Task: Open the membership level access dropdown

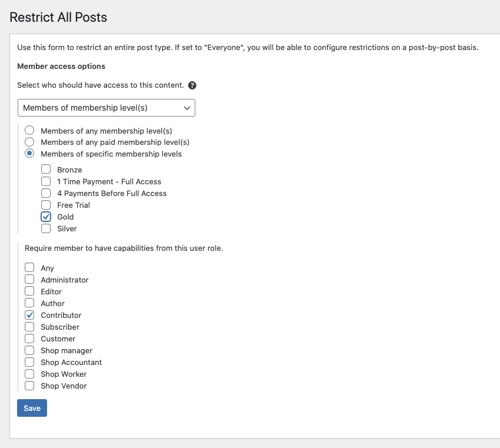Action: pyautogui.click(x=106, y=108)
